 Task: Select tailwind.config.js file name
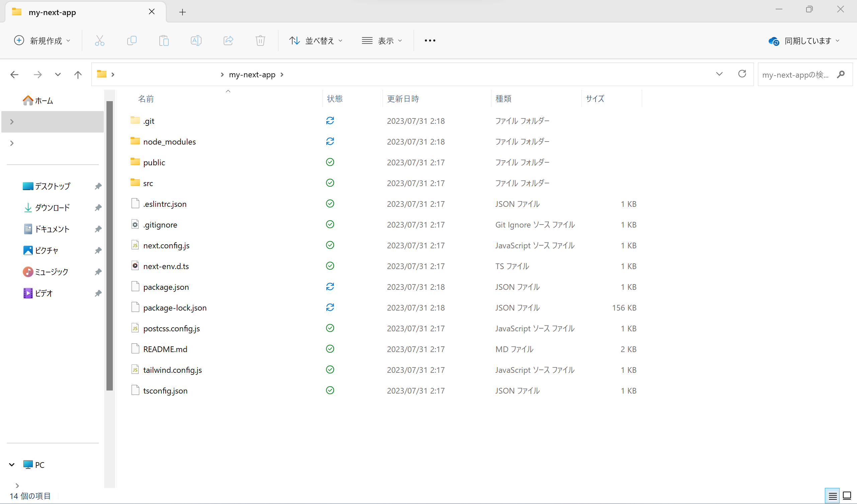(172, 370)
